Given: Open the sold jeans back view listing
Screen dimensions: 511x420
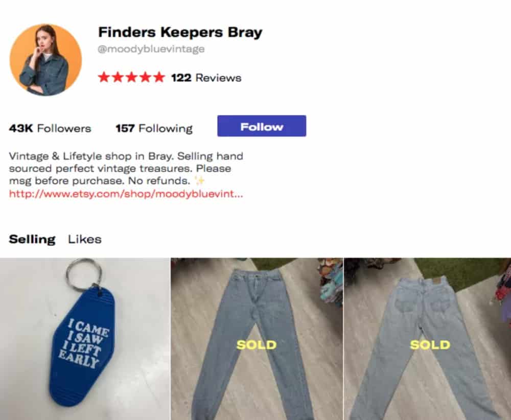Looking at the screenshot, I should coord(428,339).
